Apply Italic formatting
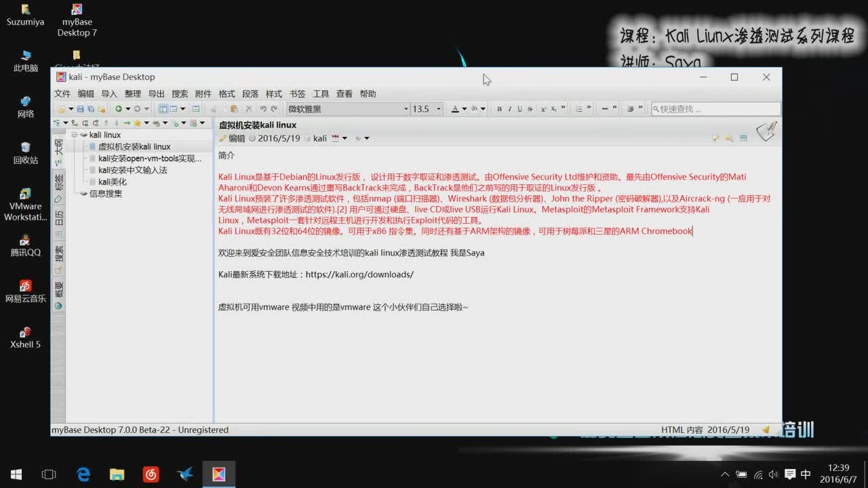Viewport: 868px width, 488px height. point(510,109)
